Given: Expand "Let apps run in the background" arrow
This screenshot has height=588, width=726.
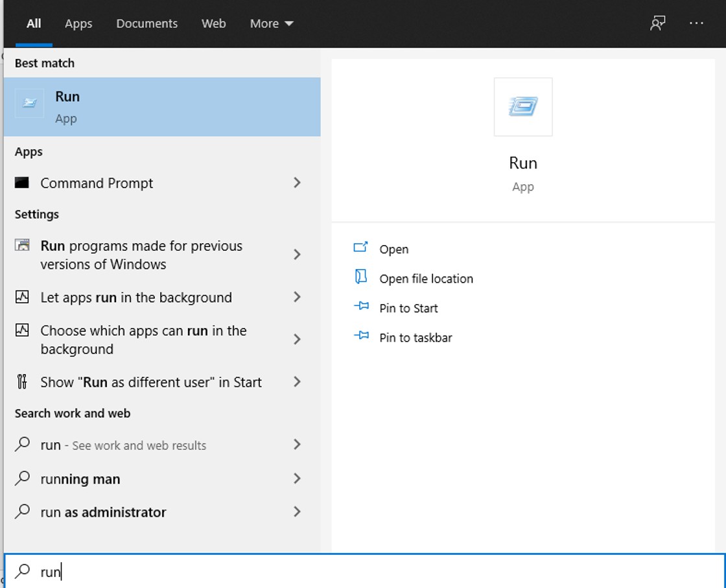Looking at the screenshot, I should (297, 297).
